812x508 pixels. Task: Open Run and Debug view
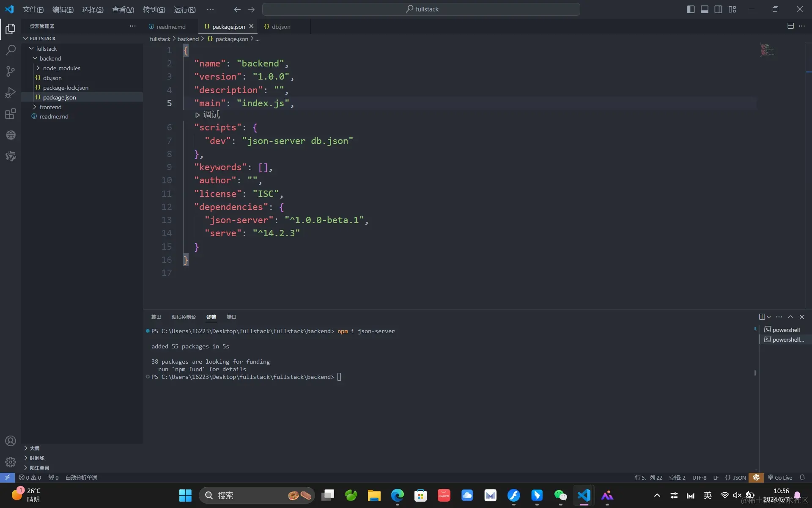11,92
